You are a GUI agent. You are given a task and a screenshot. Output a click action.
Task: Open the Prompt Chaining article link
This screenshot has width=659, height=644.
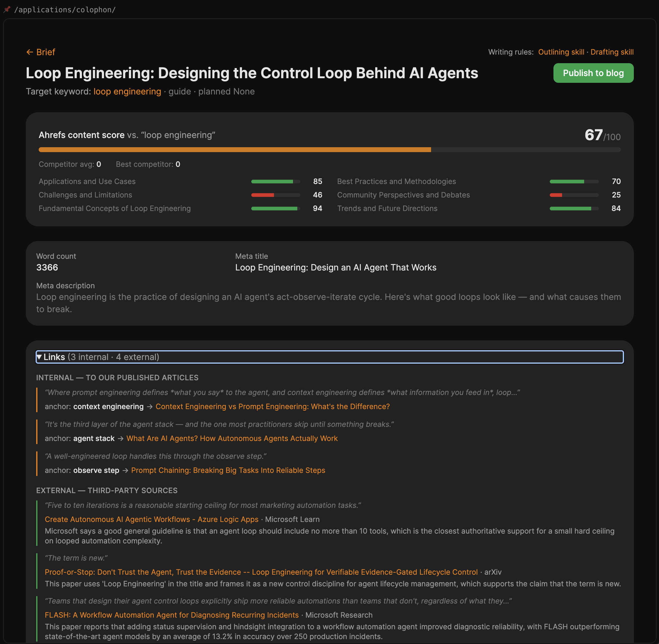(228, 470)
